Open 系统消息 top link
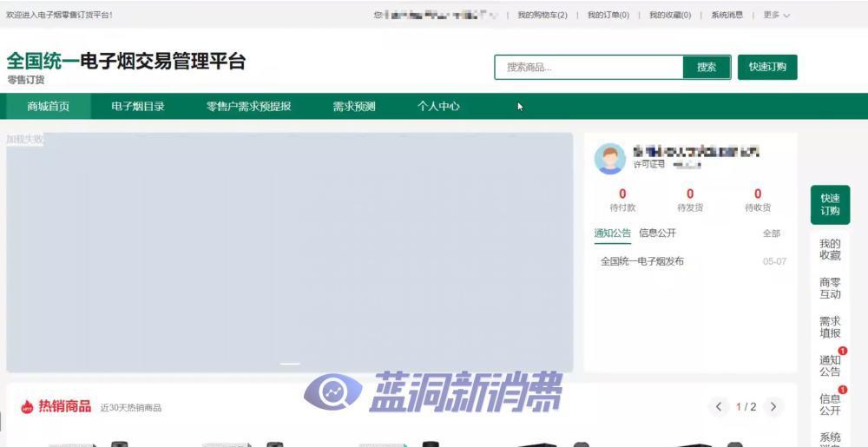Screen dimensions: 868x447 (727, 15)
